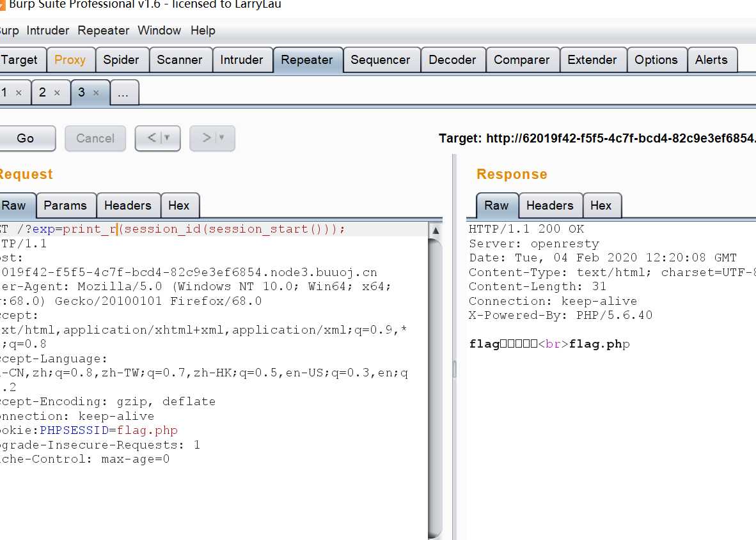Switch to the Comparer tab

tap(522, 59)
